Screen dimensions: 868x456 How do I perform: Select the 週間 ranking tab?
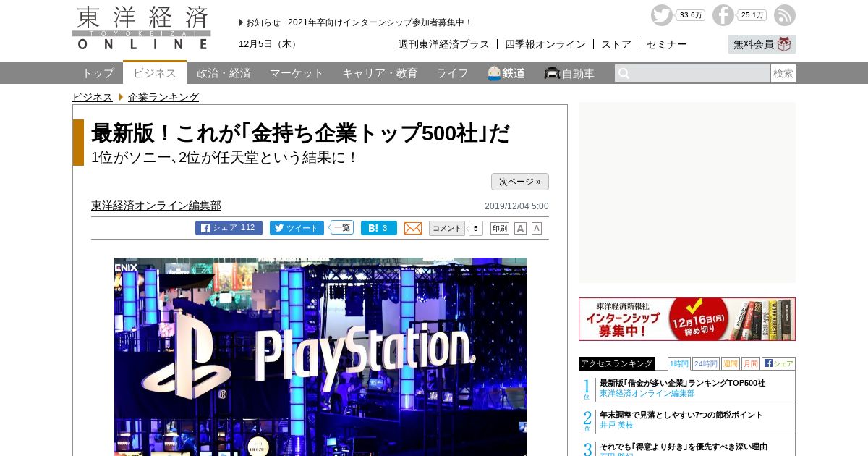click(x=731, y=363)
